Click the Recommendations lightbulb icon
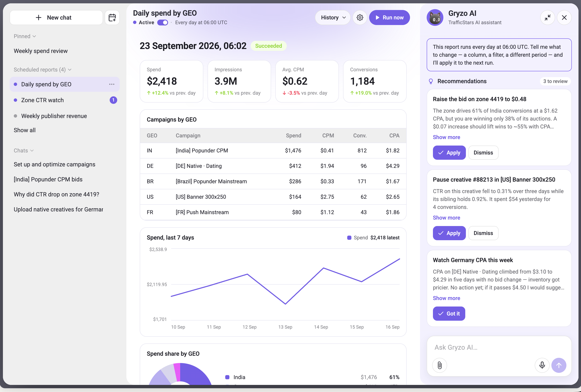The image size is (581, 392). click(431, 81)
